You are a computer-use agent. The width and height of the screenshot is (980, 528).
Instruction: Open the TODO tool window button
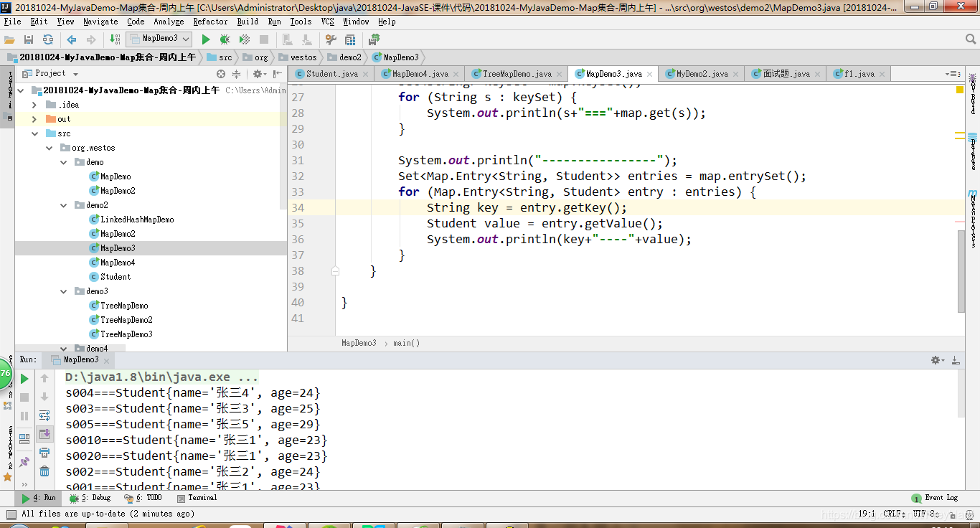pos(143,498)
